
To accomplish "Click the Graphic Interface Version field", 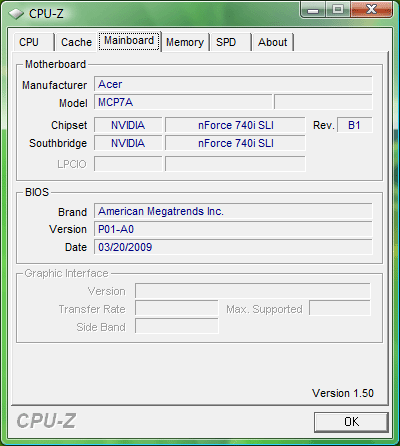I will tap(253, 291).
